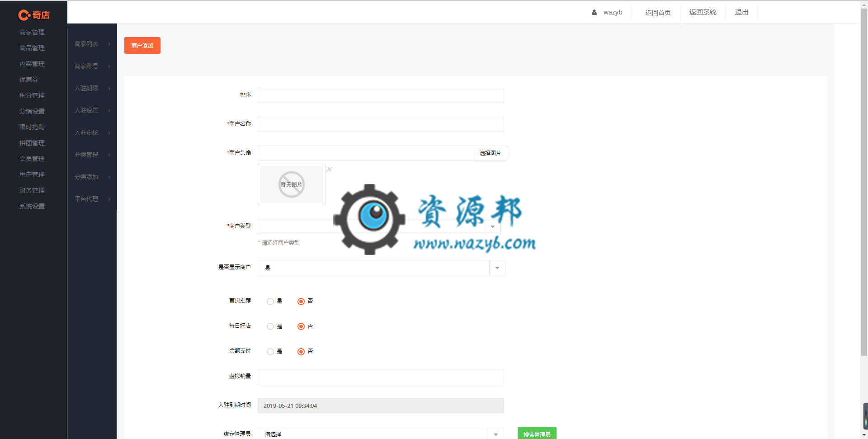Expand the 商家列表 submenu arrow
The width and height of the screenshot is (868, 439).
[x=109, y=44]
